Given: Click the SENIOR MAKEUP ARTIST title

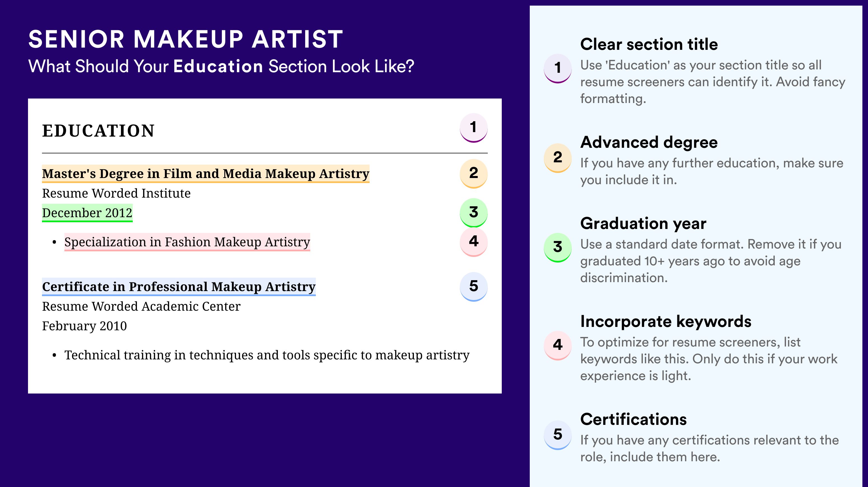Looking at the screenshot, I should point(186,39).
